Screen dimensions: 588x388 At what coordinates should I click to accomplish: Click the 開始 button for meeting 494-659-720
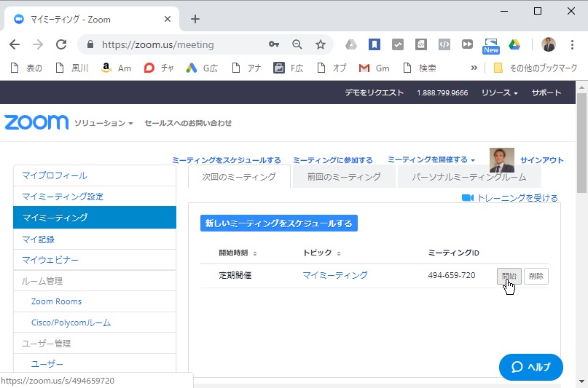(509, 276)
